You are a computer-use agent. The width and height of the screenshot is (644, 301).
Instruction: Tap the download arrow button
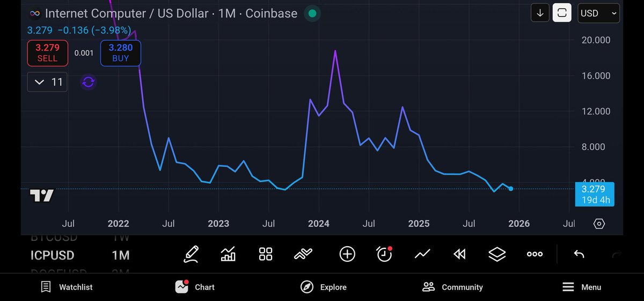tap(540, 13)
